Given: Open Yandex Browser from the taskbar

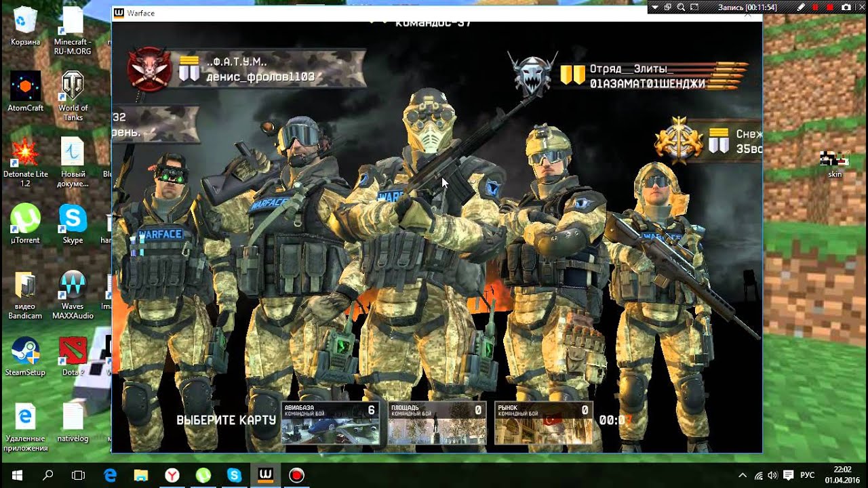Looking at the screenshot, I should 172,475.
